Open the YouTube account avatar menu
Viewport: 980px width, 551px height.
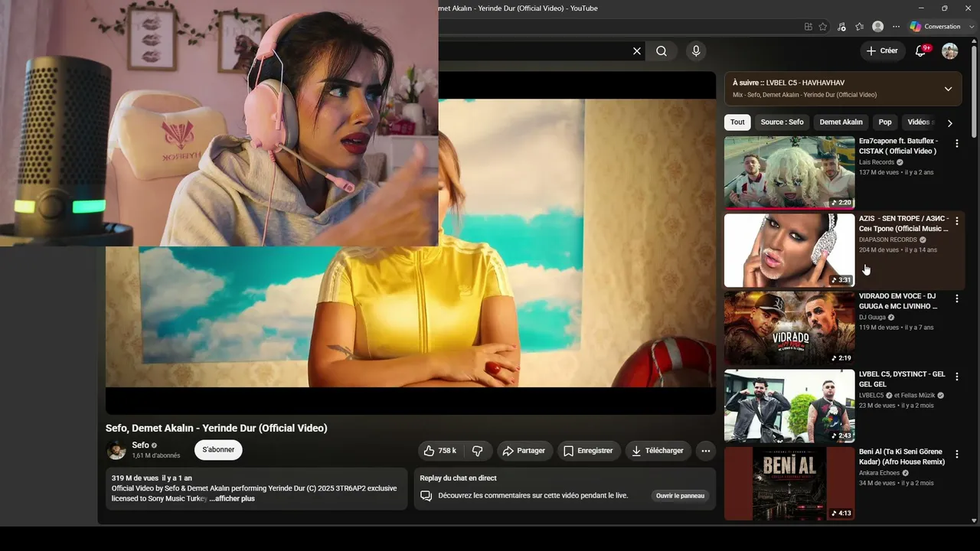(950, 51)
